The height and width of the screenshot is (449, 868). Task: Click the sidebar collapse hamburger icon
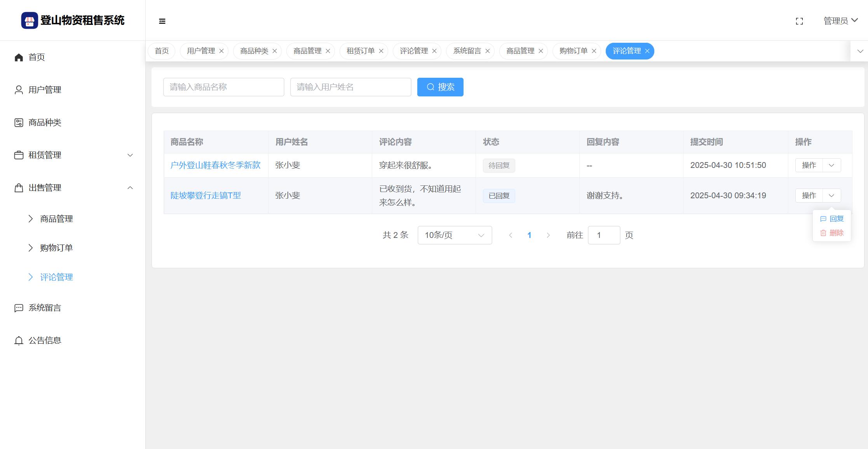(162, 21)
